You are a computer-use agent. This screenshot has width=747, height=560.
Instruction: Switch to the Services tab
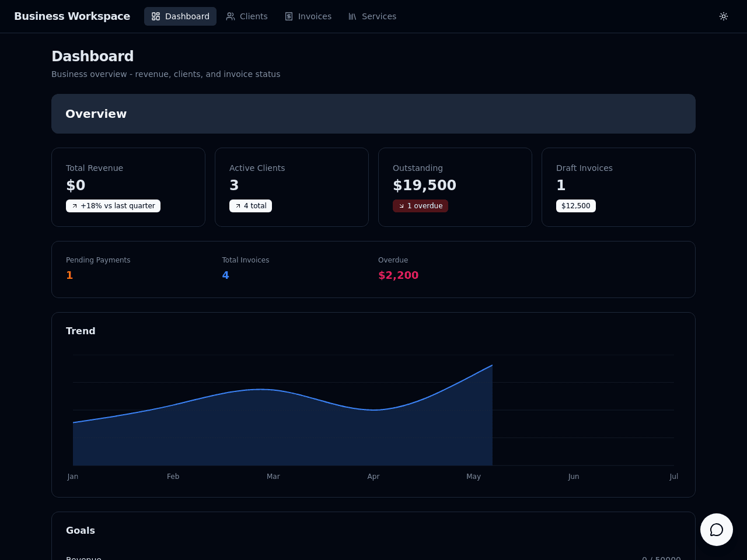click(372, 16)
